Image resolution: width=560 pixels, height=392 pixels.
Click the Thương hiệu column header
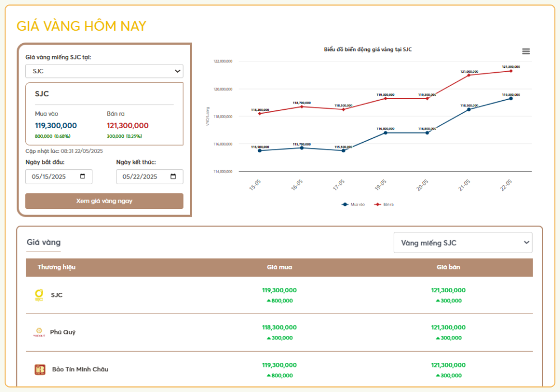coord(57,267)
